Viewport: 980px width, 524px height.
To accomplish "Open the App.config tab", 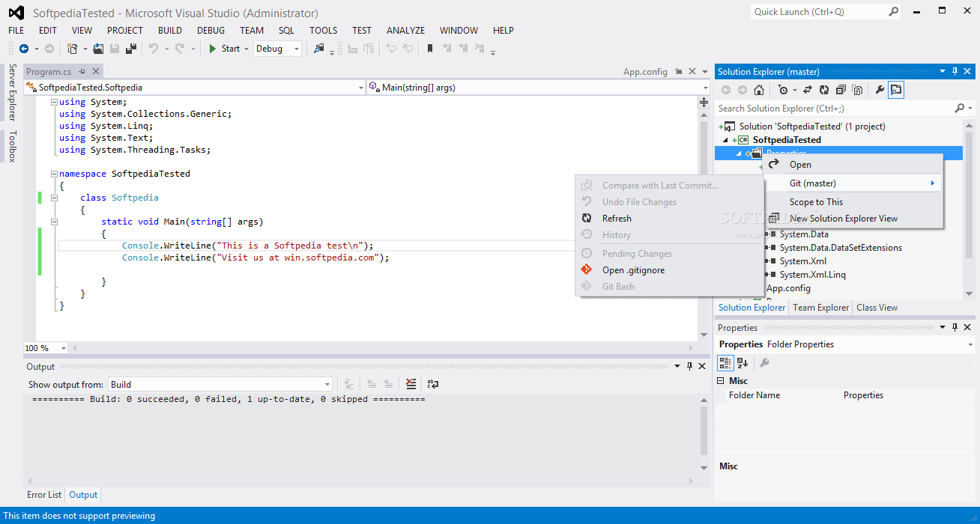I will (645, 72).
